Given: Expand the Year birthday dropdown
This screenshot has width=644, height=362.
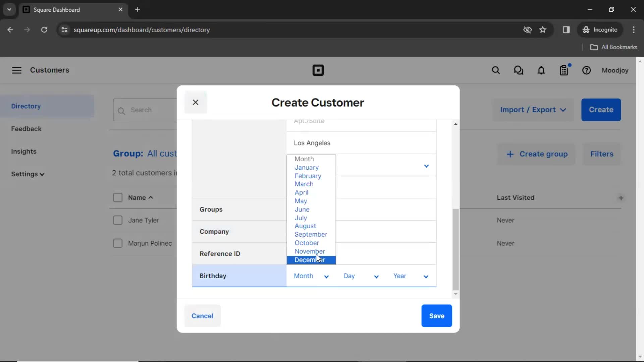Looking at the screenshot, I should (x=411, y=276).
